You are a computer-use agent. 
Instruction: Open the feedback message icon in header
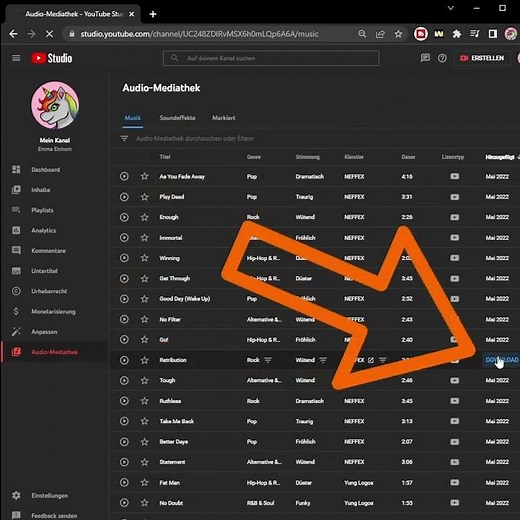[x=425, y=58]
